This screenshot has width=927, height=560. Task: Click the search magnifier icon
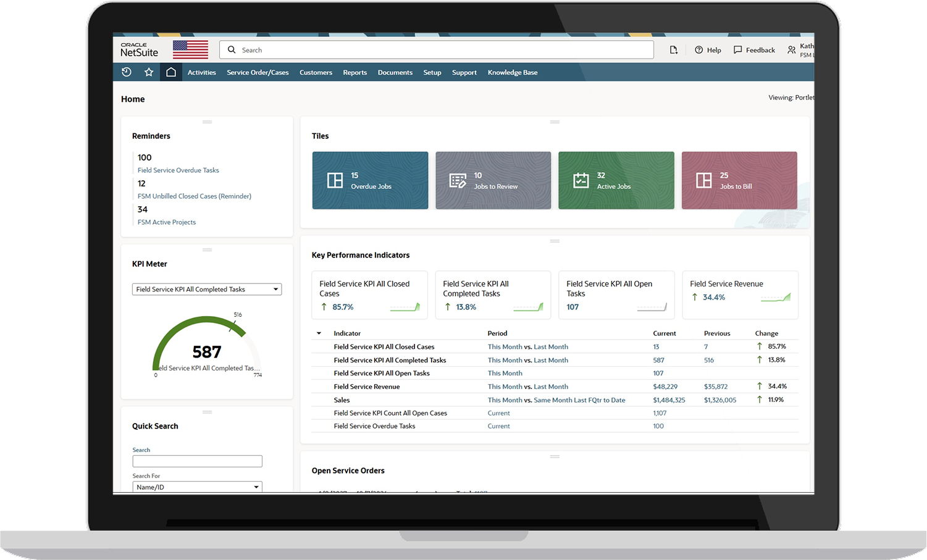[231, 49]
